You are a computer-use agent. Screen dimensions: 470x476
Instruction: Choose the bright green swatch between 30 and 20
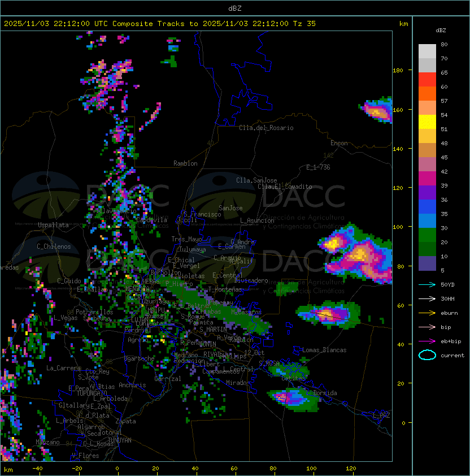(427, 235)
